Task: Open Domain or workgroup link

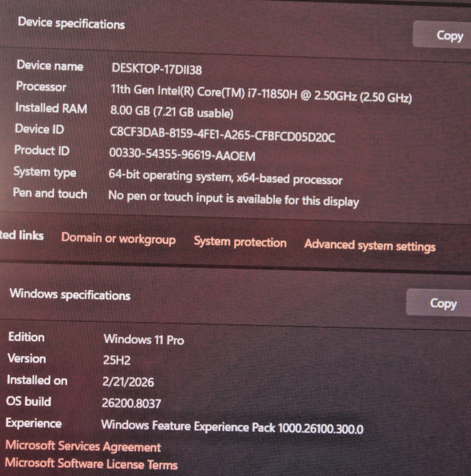Action: 119,239
